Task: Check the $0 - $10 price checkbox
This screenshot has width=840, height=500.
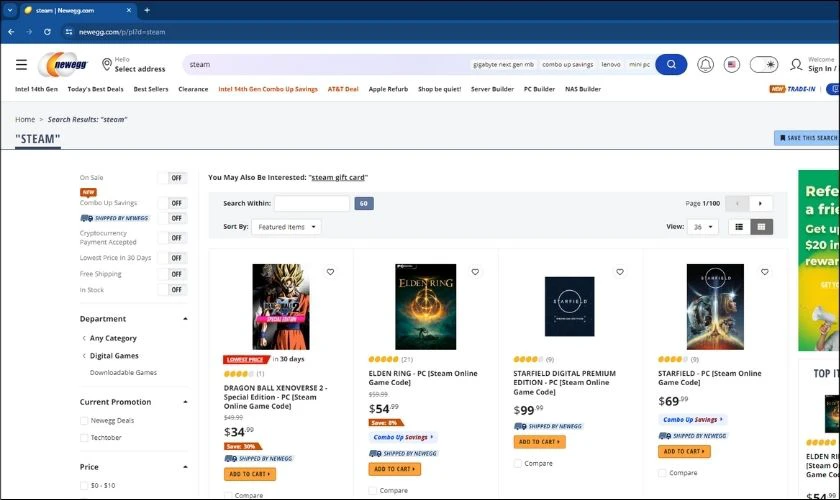Action: (84, 486)
